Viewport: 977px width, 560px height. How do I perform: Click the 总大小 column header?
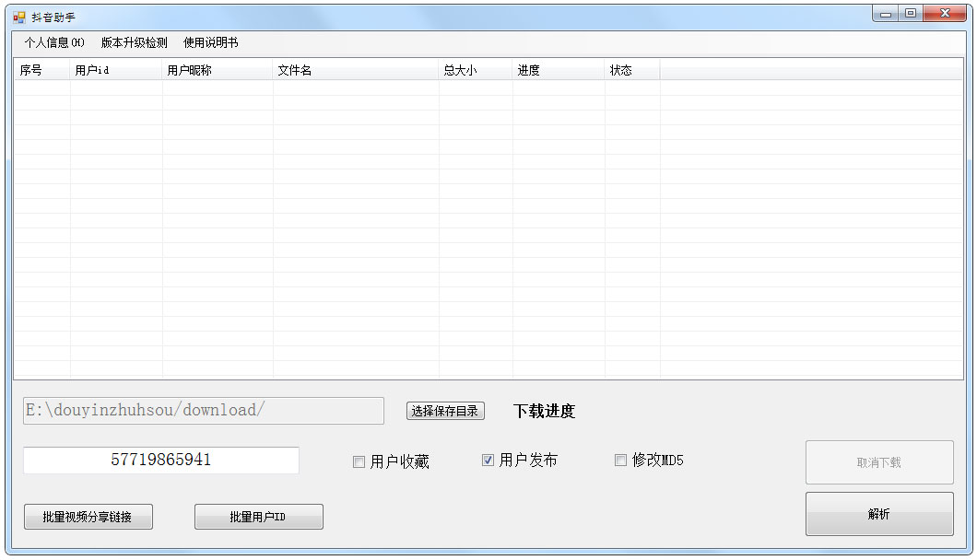[x=476, y=70]
